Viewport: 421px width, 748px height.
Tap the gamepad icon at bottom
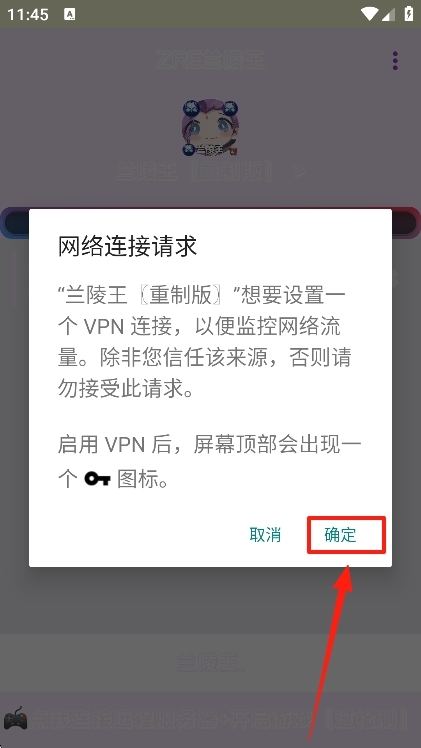tap(15, 718)
